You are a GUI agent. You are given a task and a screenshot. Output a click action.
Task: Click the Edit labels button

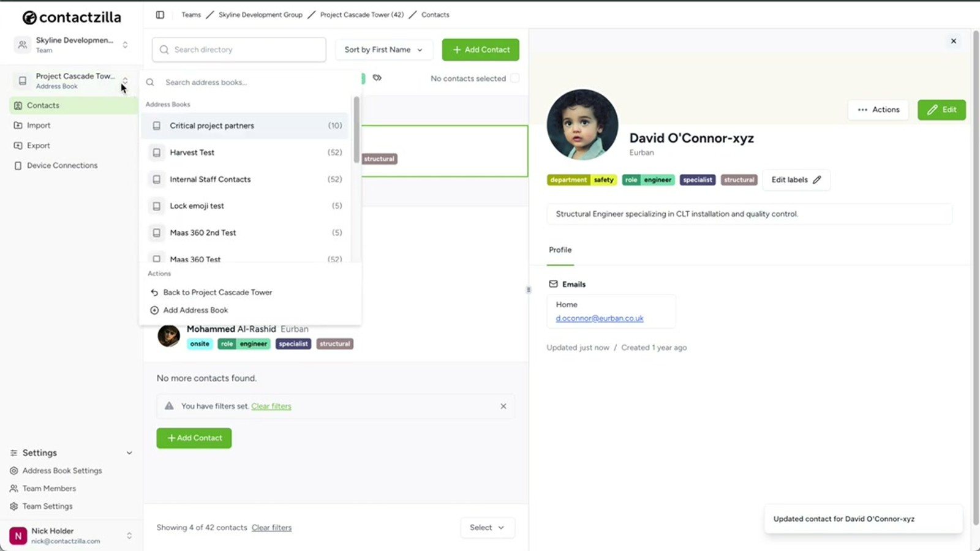796,180
